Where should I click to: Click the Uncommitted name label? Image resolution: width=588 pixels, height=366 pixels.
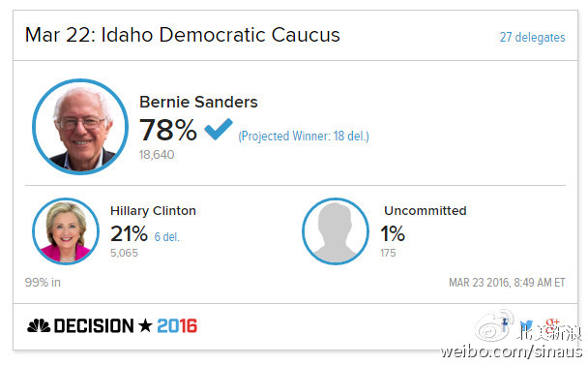point(426,210)
